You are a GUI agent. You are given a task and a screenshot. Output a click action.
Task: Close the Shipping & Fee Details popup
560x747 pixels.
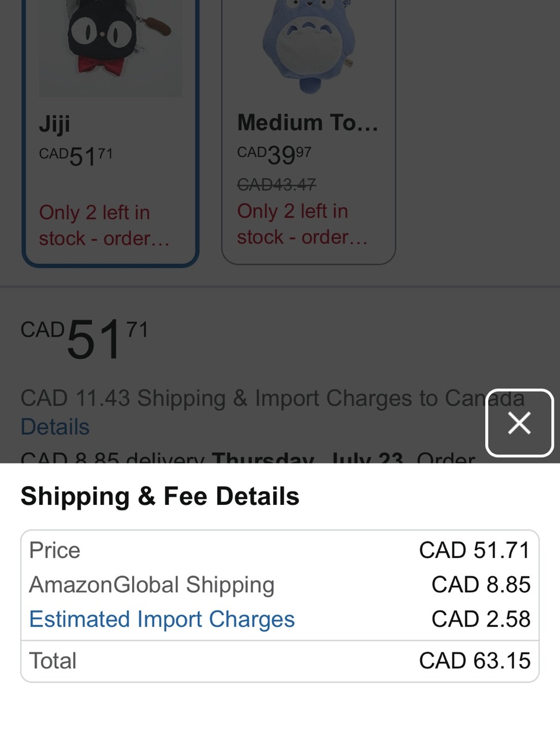click(520, 423)
